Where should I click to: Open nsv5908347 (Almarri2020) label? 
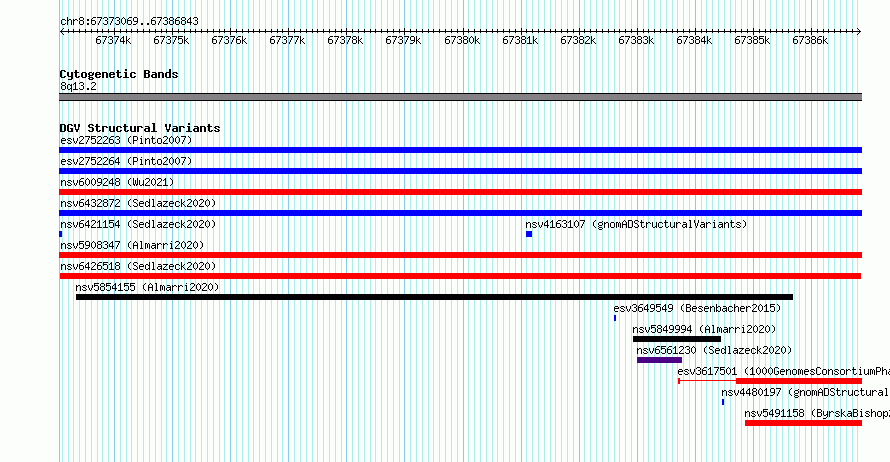[132, 245]
